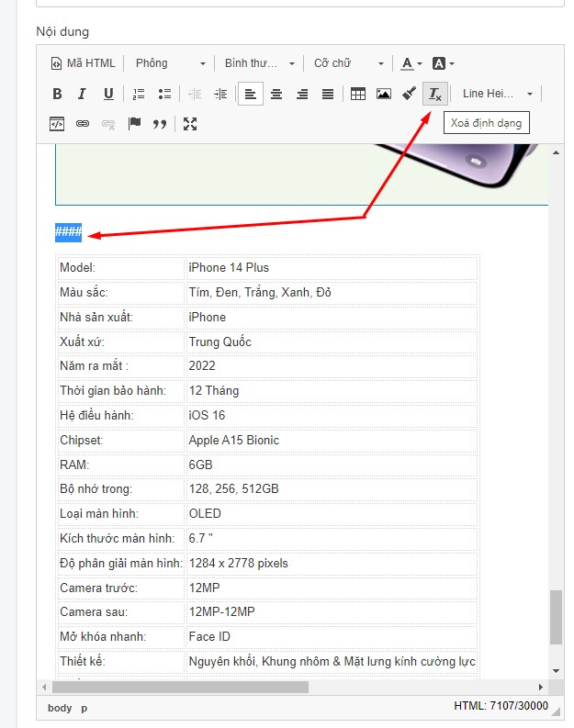Click the OLED screen type cell

tap(332, 513)
